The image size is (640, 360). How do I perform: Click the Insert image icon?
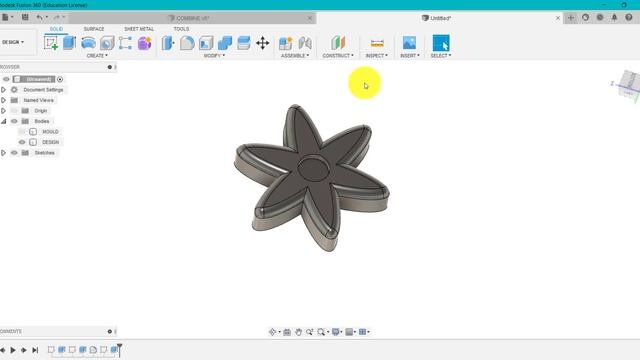(x=409, y=43)
